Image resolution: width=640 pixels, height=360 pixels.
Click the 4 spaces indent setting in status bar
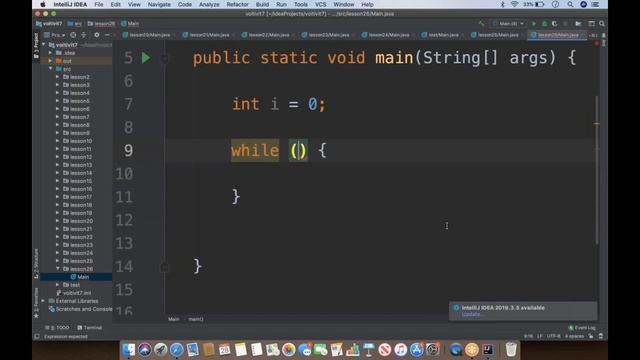(574, 336)
